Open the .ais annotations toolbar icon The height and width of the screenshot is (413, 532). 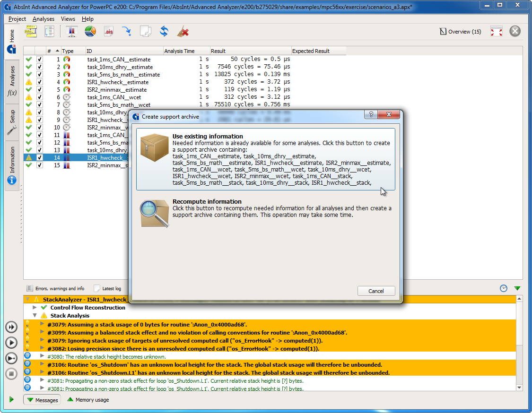(109, 32)
